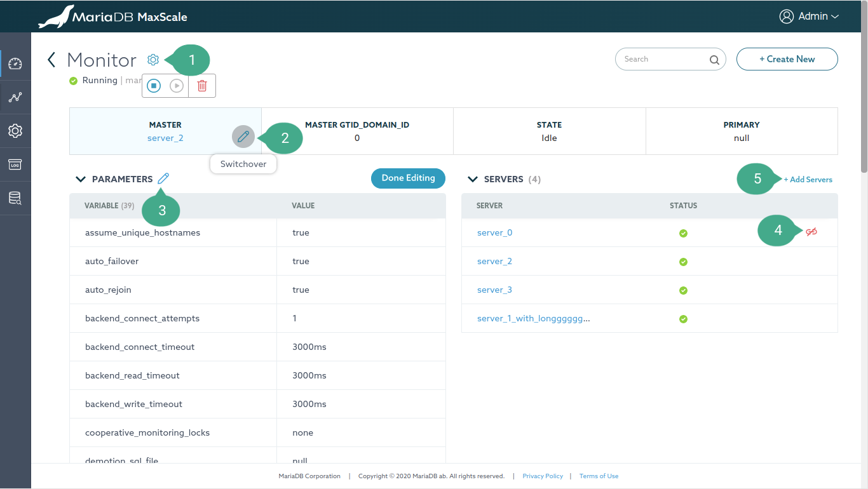The image size is (868, 489).
Task: Open the Admin user dropdown
Action: (x=809, y=17)
